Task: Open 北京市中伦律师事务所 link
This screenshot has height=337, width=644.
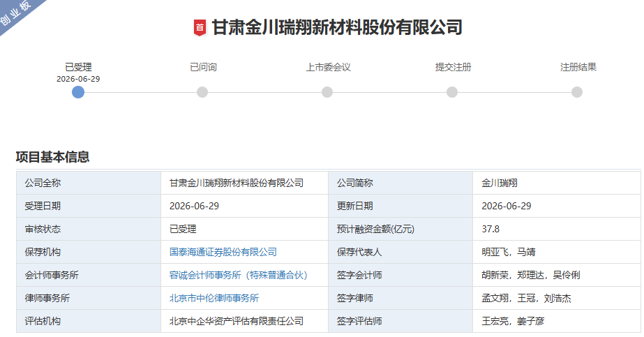Action: [x=214, y=298]
